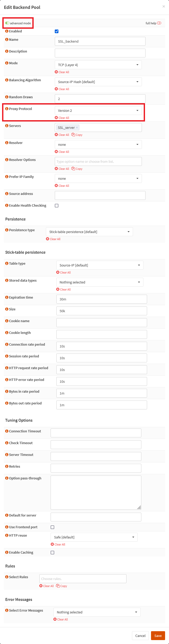The image size is (169, 644).
Task: Click the info icon next to Expiration time
Action: [7, 297]
